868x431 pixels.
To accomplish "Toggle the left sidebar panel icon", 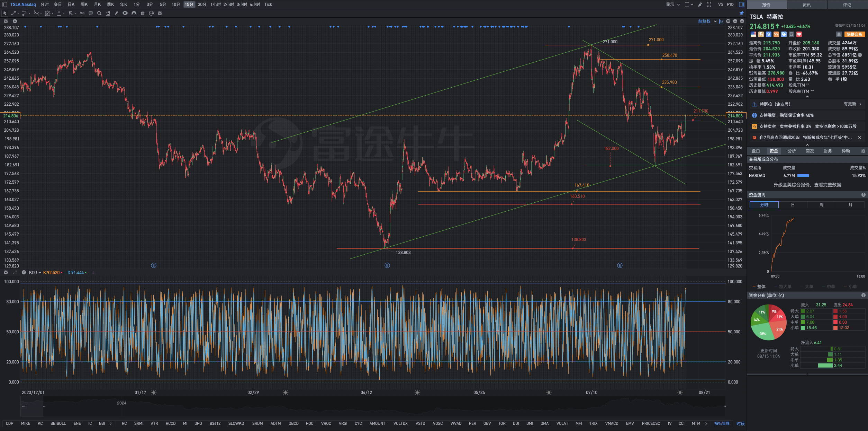I will pos(5,5).
